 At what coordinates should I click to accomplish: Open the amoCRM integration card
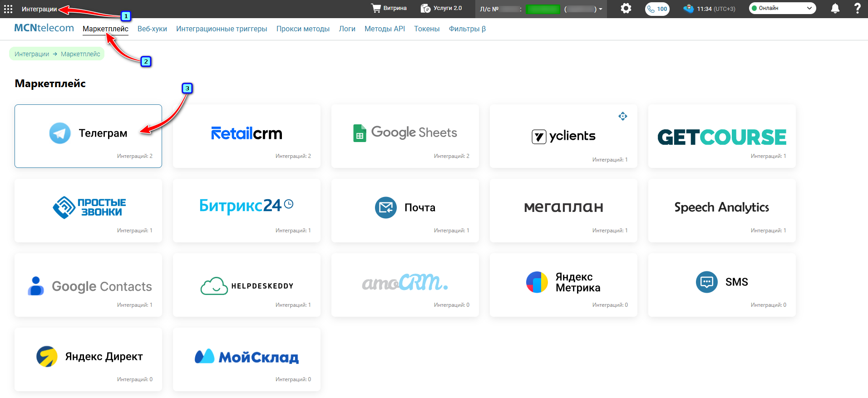click(x=405, y=285)
